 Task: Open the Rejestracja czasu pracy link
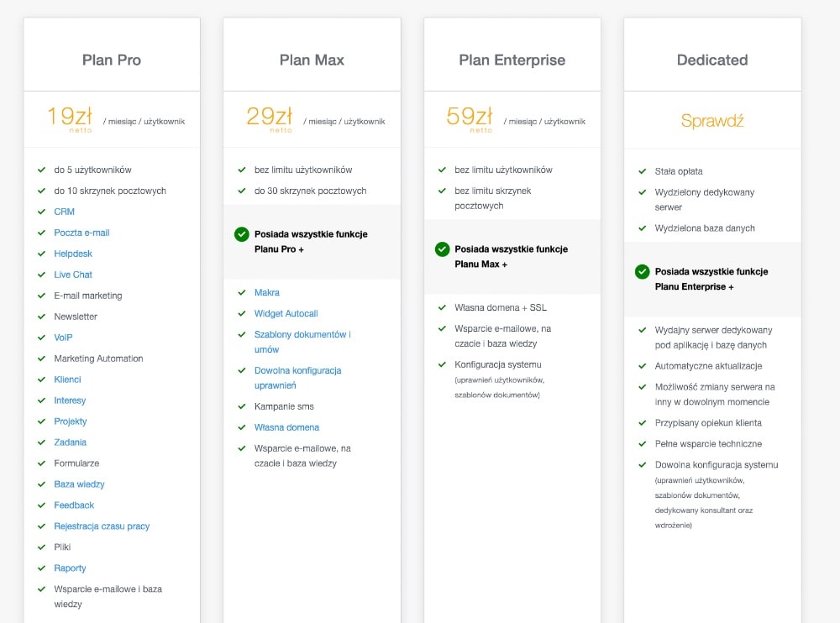pyautogui.click(x=102, y=526)
